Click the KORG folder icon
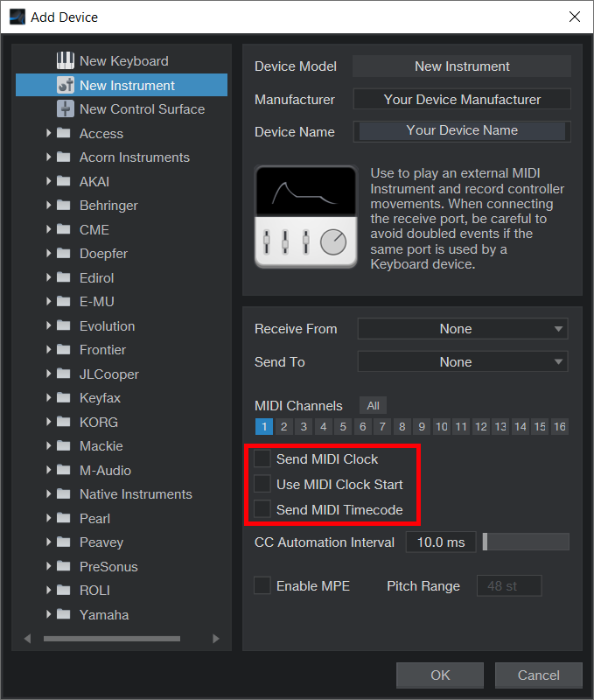Screen dimensions: 594x700 (x=63, y=422)
